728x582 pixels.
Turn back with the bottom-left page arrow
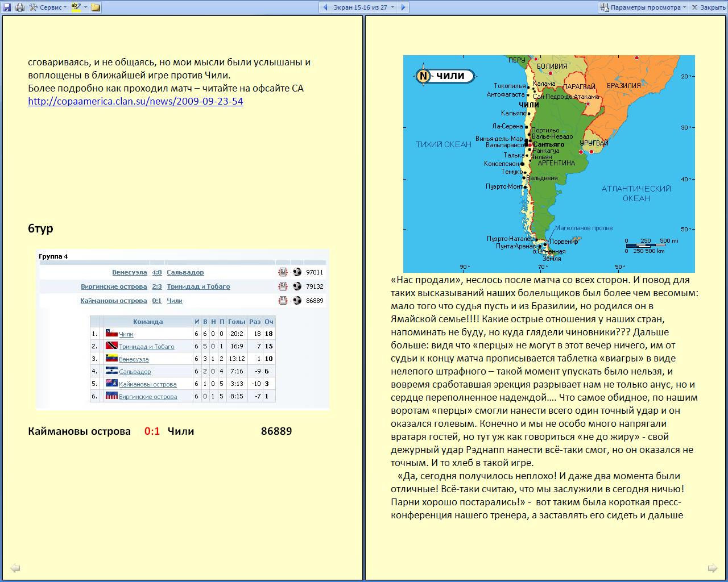click(15, 568)
